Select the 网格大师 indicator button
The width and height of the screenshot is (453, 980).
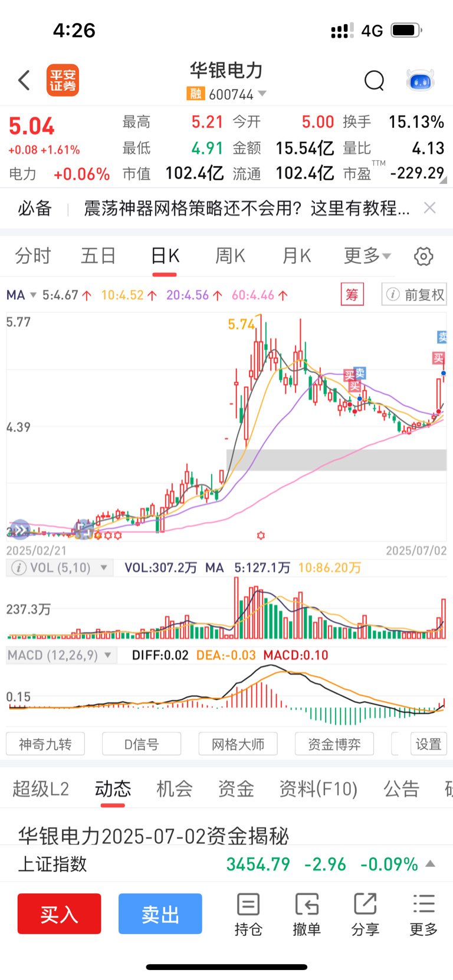[238, 744]
